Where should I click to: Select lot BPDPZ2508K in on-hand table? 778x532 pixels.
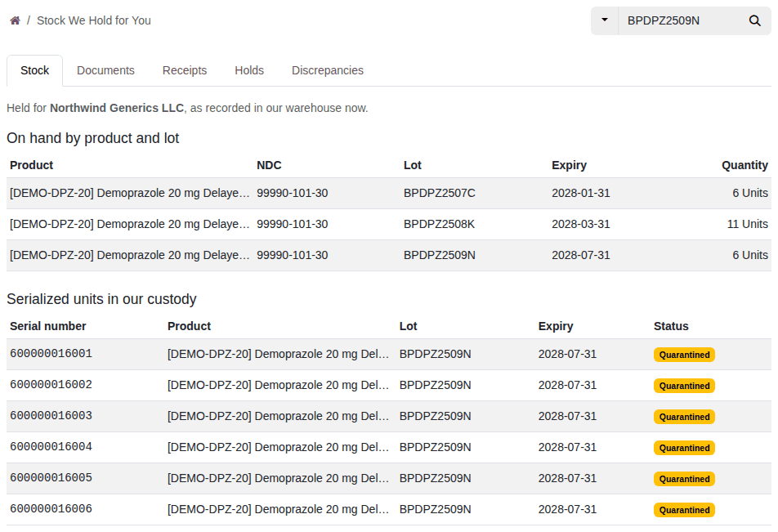(439, 224)
